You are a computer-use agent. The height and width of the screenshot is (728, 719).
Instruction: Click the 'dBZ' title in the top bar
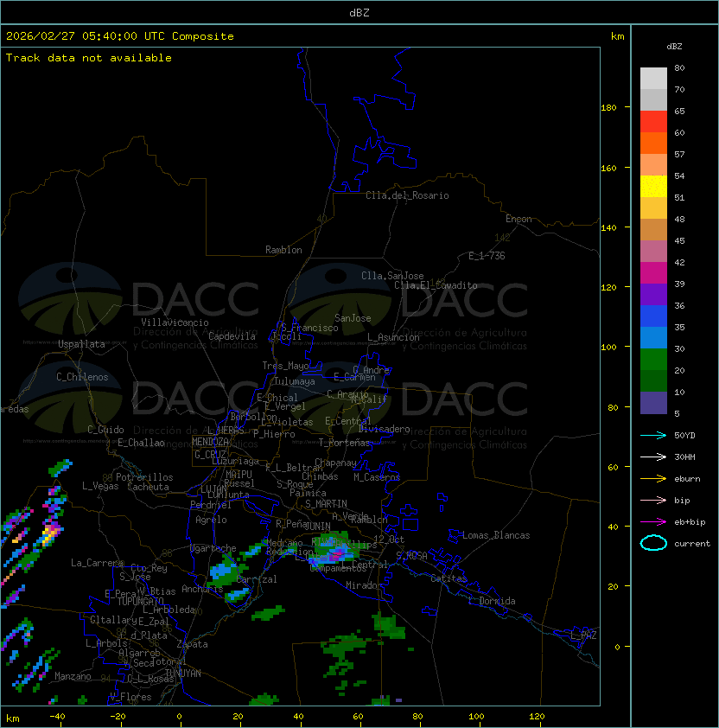[359, 13]
